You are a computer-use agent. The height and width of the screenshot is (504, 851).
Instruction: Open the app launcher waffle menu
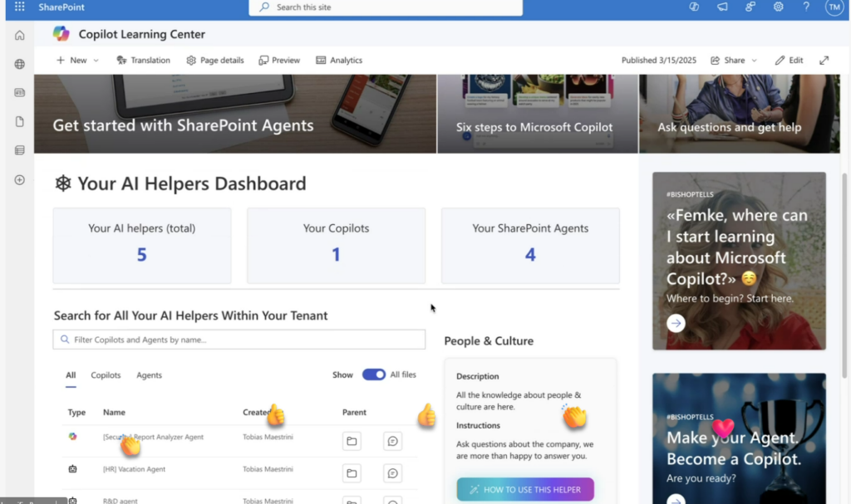tap(20, 7)
